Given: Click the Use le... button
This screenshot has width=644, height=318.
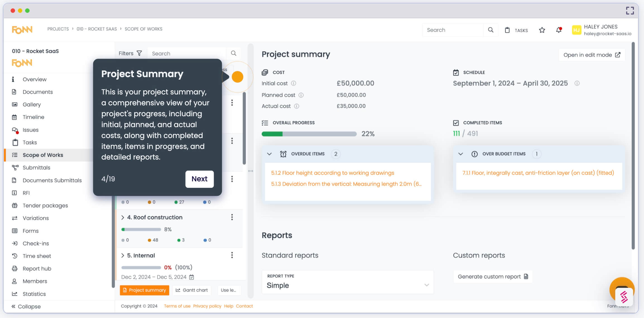Looking at the screenshot, I should (x=229, y=290).
